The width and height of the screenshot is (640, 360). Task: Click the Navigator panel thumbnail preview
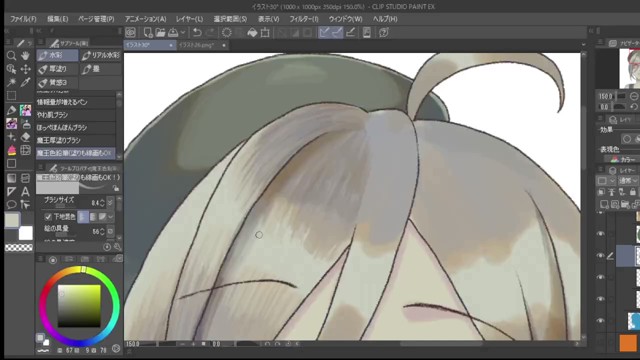click(x=629, y=69)
